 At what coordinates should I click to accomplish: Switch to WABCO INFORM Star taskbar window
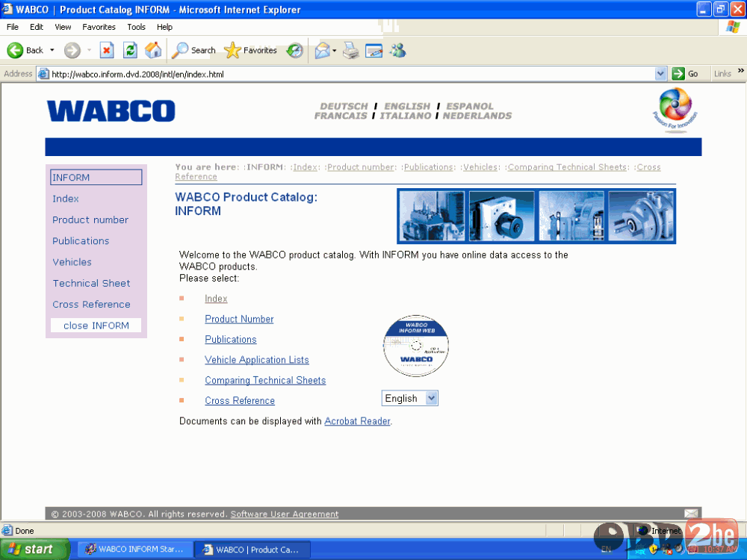point(134,550)
